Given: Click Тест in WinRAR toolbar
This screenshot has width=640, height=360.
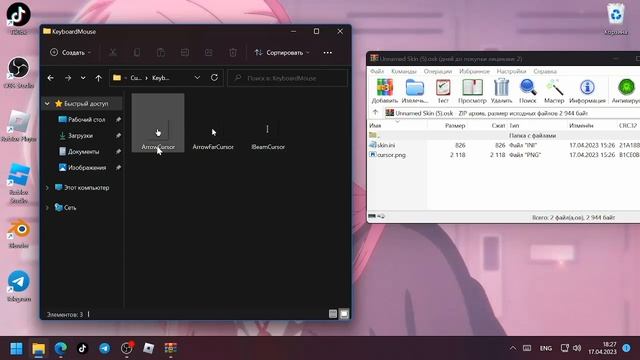Looking at the screenshot, I should click(x=443, y=91).
